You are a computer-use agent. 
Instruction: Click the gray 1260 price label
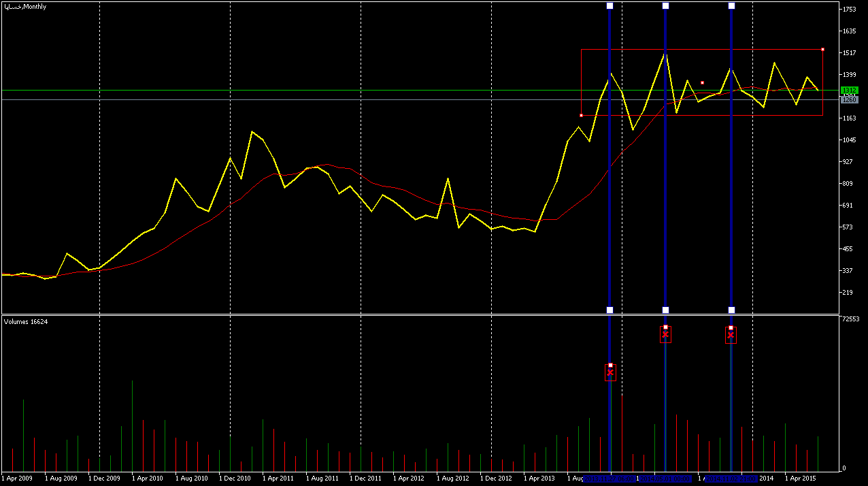[x=849, y=100]
